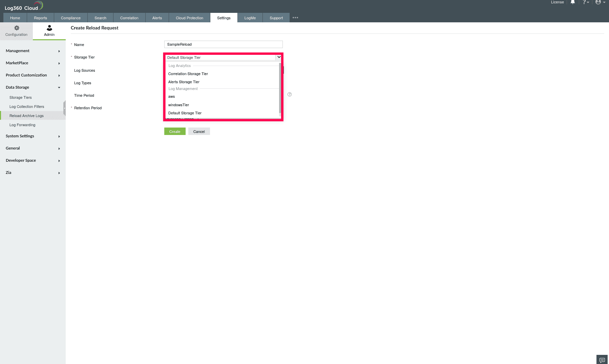This screenshot has width=609, height=364.
Task: Expand the General section
Action: [x=33, y=148]
